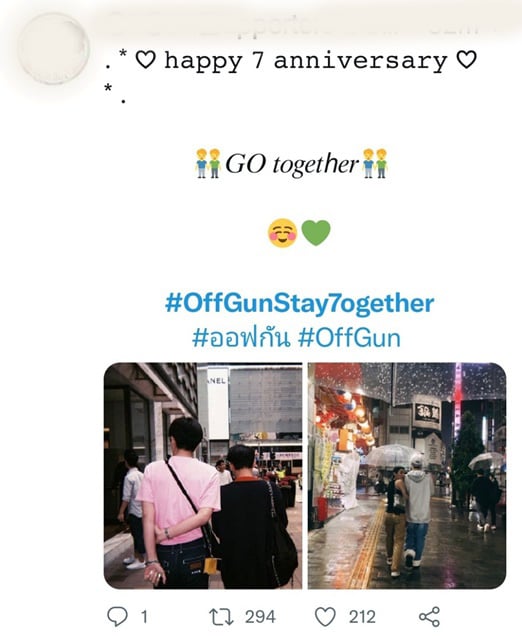Open the right rainy street photo
The image size is (522, 636).
407,476
